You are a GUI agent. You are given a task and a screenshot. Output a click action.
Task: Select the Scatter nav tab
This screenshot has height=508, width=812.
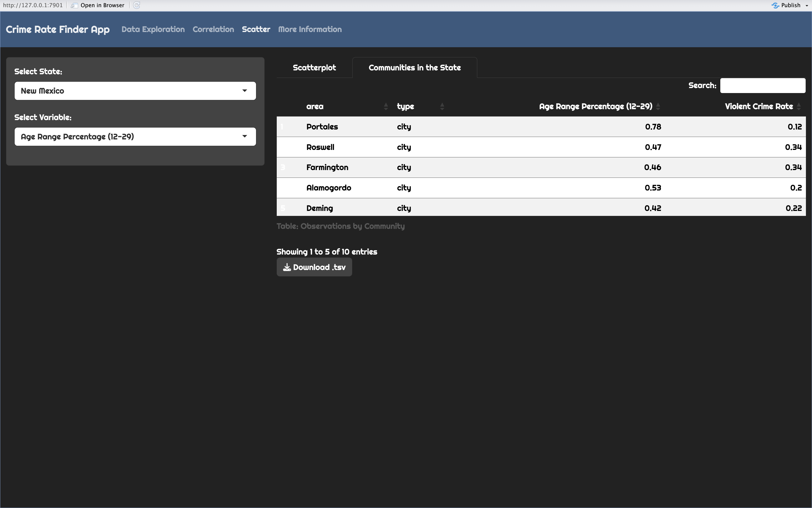point(256,29)
